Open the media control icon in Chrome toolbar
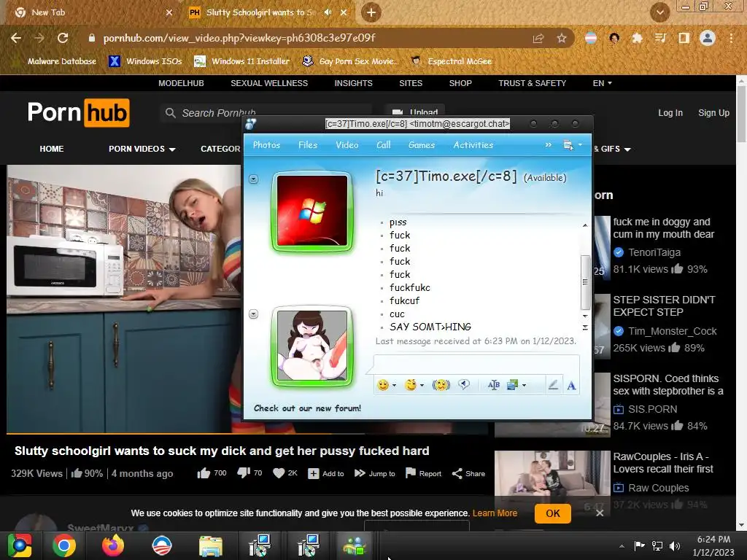The height and width of the screenshot is (560, 747). pos(660,38)
